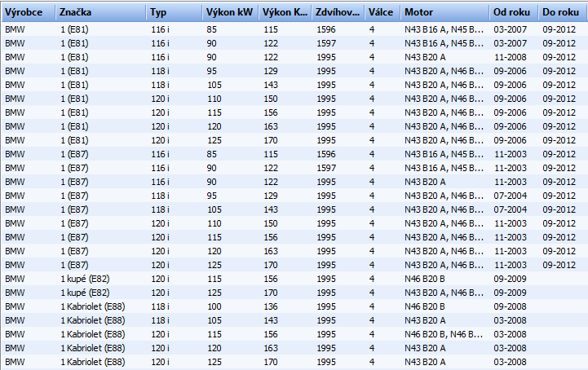Viewport: 588px width, 370px height.
Task: Click 03-2007 in the 1 (E81) 85 kW row
Action: [510, 29]
